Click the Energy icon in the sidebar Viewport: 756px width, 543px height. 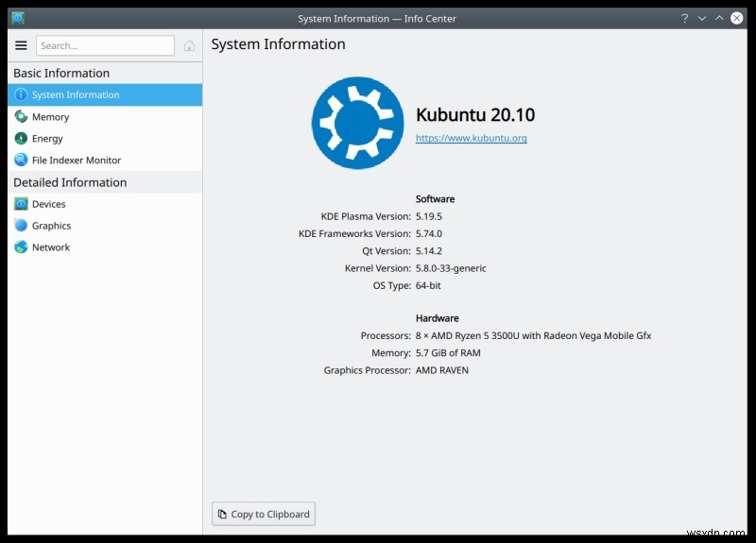click(x=21, y=138)
